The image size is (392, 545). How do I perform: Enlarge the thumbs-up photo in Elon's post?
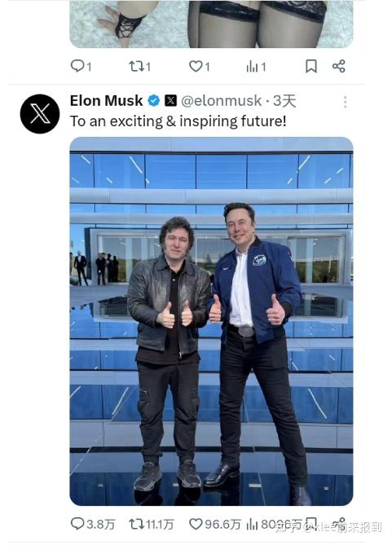[x=211, y=321]
